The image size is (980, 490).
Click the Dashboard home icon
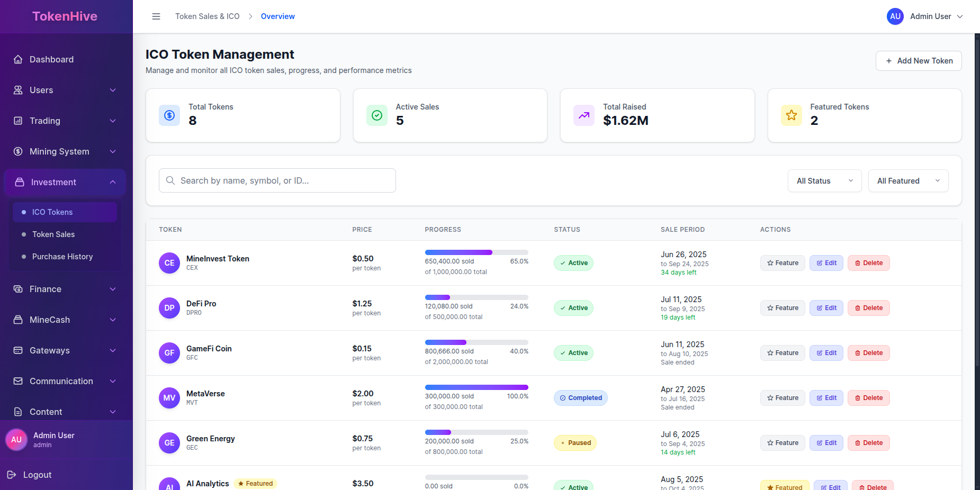(x=18, y=59)
